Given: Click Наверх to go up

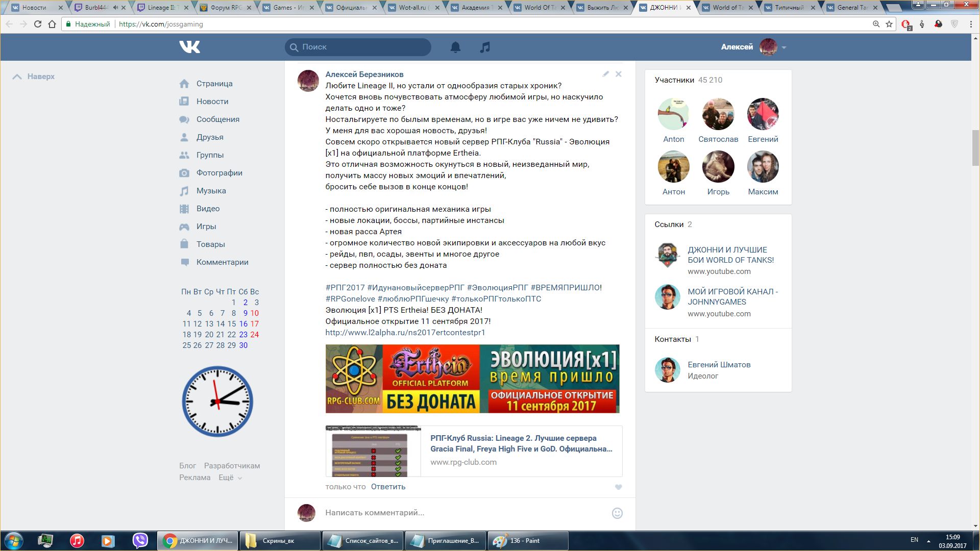Looking at the screenshot, I should (x=34, y=77).
